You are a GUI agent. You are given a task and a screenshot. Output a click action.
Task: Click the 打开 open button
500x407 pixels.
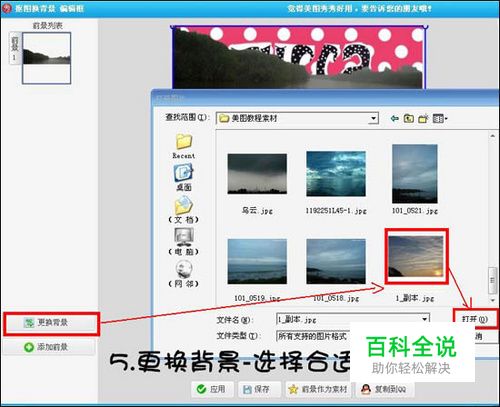click(x=475, y=319)
